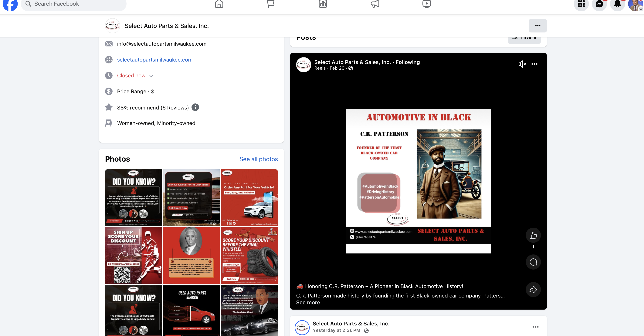Click the clock hours icon
Image resolution: width=644 pixels, height=336 pixels.
pyautogui.click(x=109, y=76)
